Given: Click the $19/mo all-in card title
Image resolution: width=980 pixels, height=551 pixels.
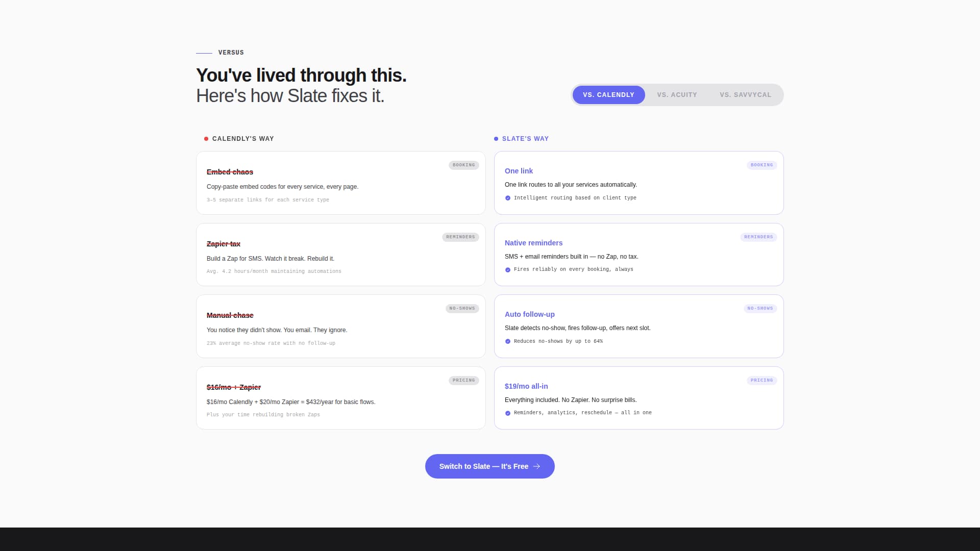Looking at the screenshot, I should tap(526, 386).
